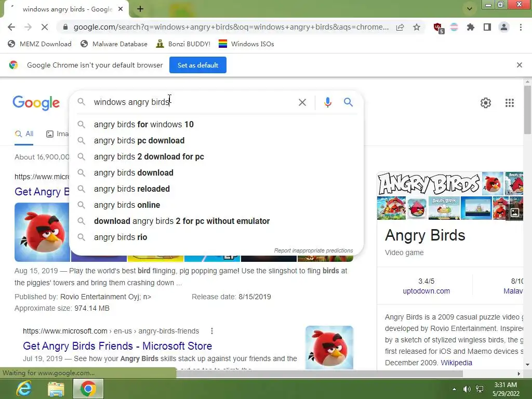
Task: Click the share page icon in address bar
Action: click(400, 27)
